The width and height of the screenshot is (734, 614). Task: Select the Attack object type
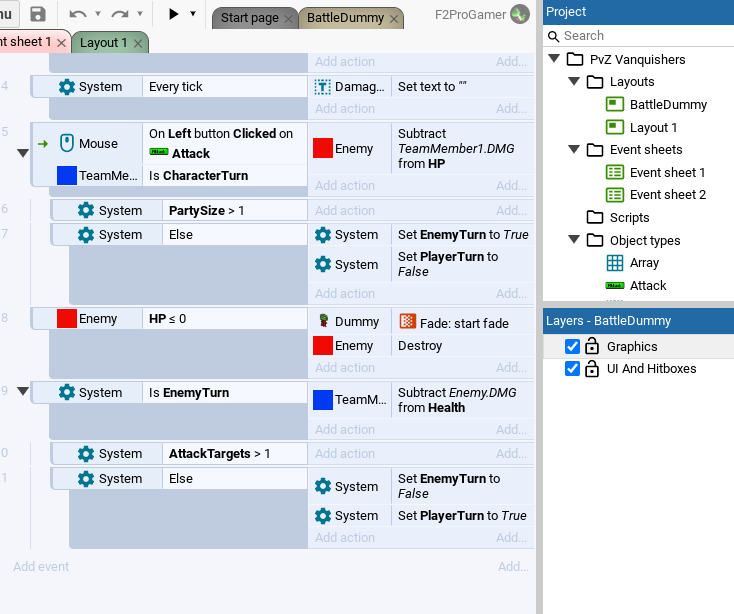point(648,285)
